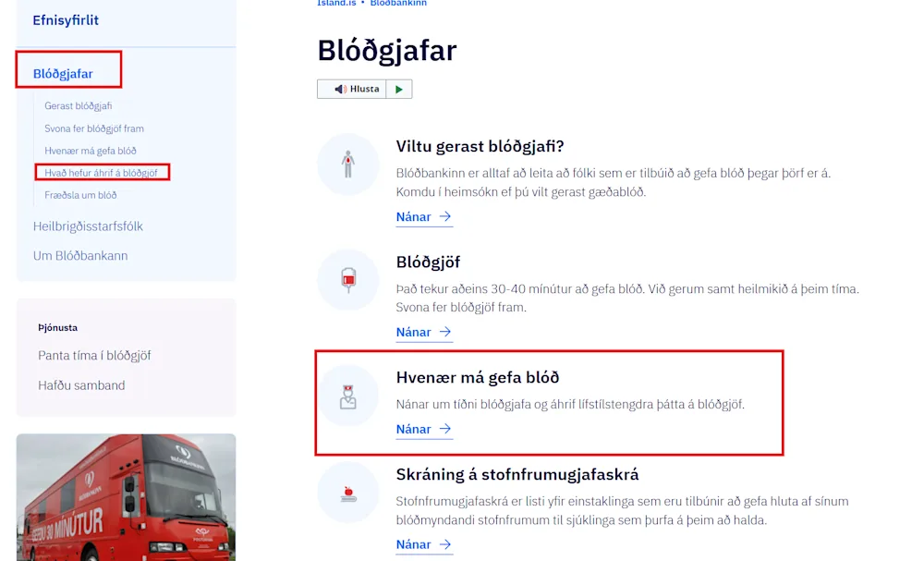Play the Hlusta audio with green arrow
Screen dimensions: 924x561
(399, 89)
